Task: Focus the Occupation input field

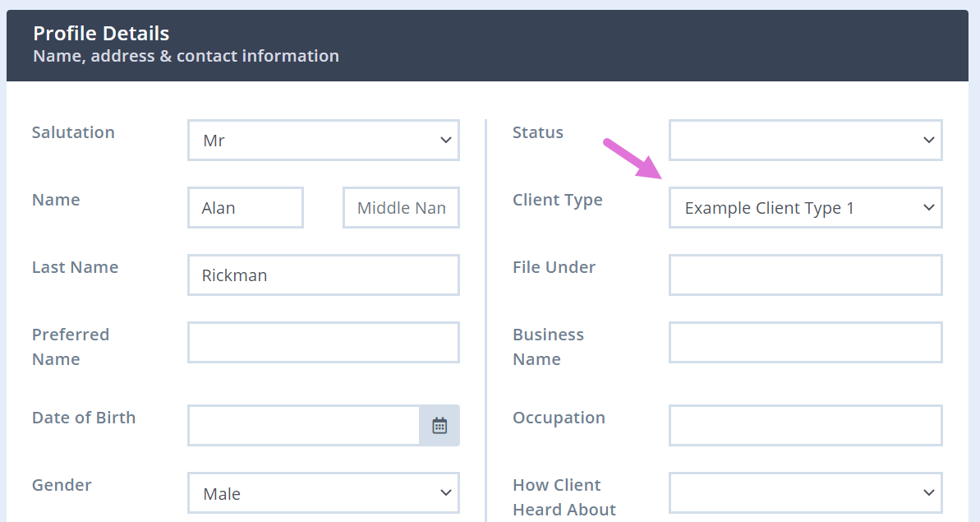Action: 804,425
